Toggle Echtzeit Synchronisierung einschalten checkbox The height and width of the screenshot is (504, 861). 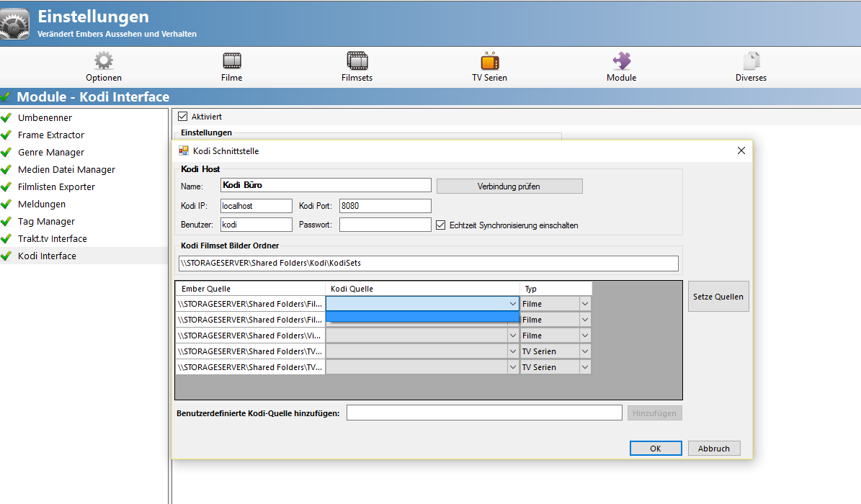tap(440, 225)
